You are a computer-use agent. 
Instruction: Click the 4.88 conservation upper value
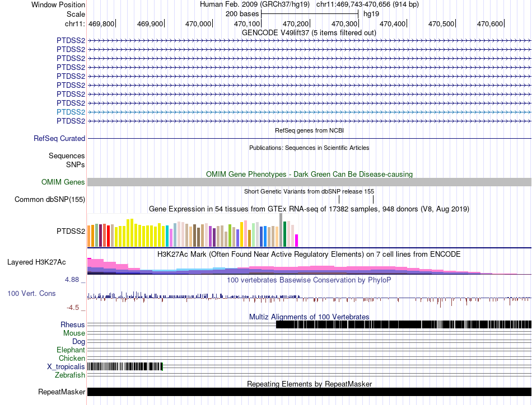pyautogui.click(x=72, y=280)
